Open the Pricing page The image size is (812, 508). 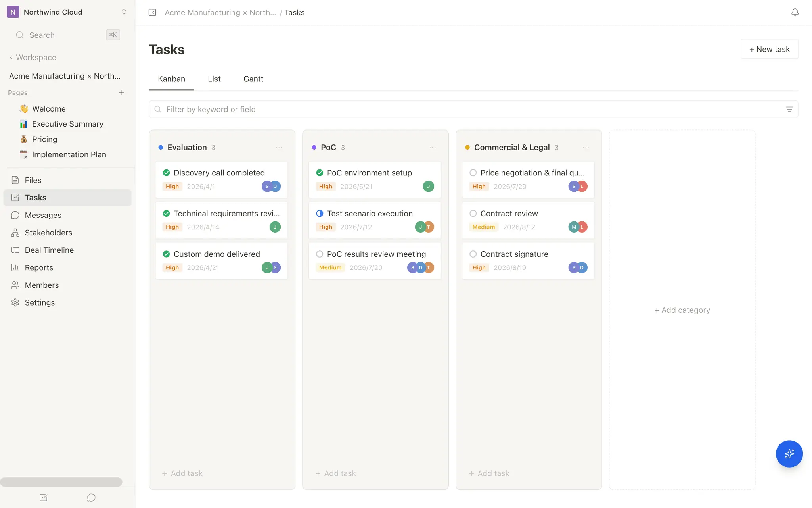click(44, 139)
